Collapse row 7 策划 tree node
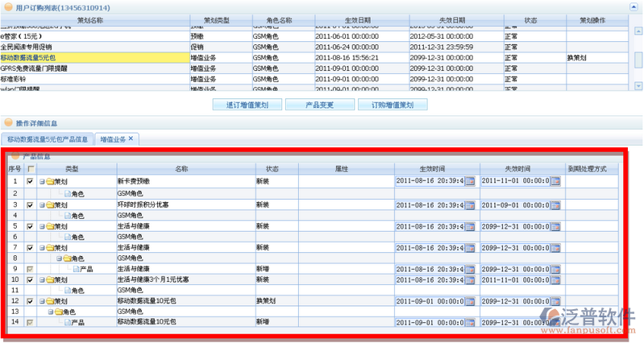This screenshot has width=644, height=343. (x=42, y=248)
